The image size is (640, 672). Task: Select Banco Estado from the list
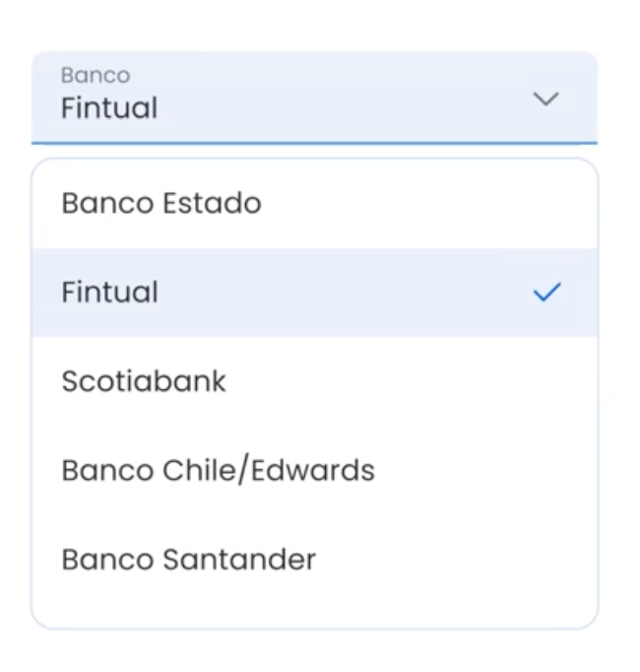315,204
